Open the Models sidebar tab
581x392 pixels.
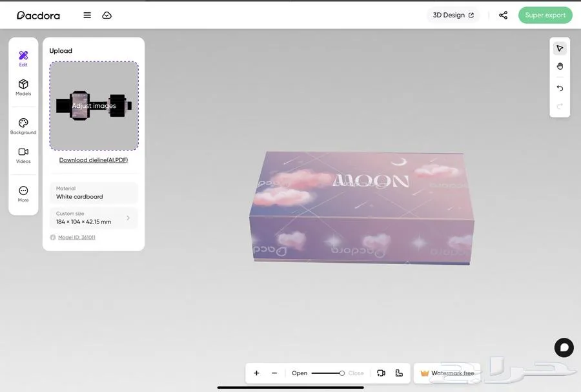pos(23,87)
